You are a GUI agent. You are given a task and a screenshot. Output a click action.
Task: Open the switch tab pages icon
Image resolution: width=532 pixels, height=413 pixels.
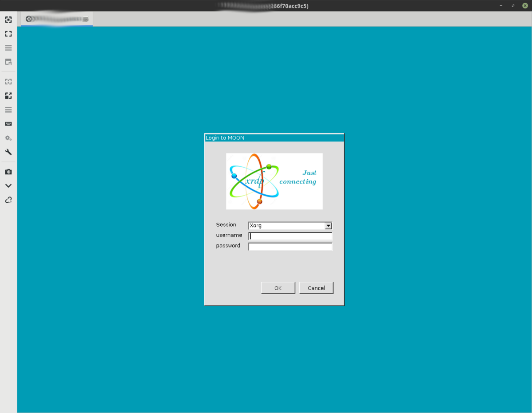point(8,62)
